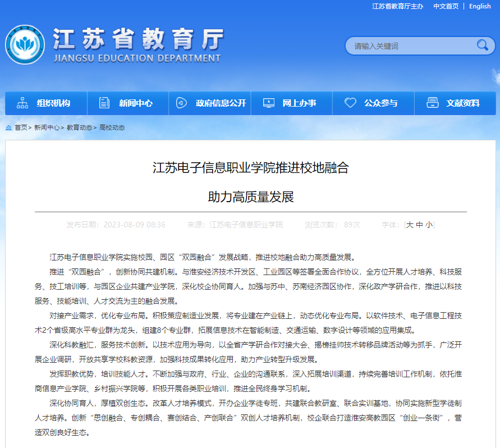Click 高校动态 in the breadcrumb

(112, 127)
